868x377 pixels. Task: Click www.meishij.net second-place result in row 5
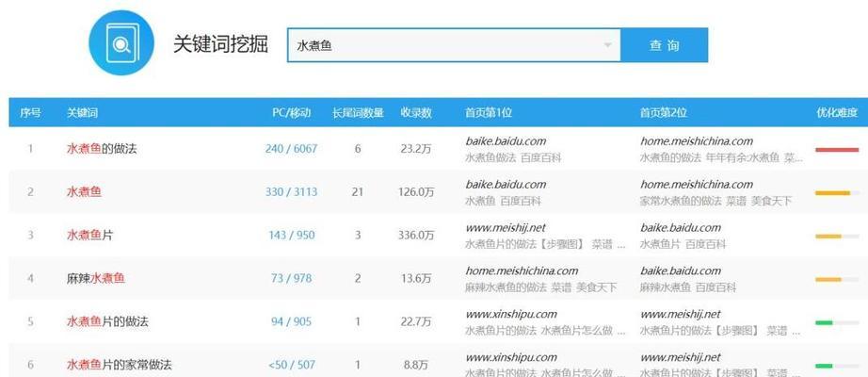[x=681, y=315]
